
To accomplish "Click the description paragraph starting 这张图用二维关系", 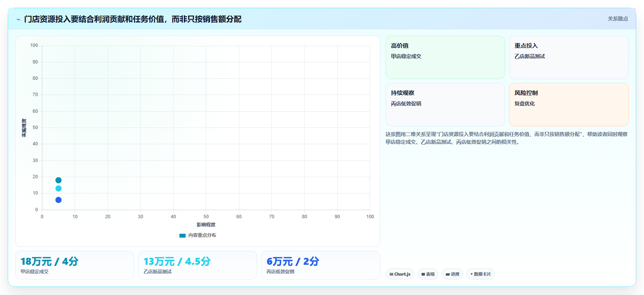I will point(507,138).
